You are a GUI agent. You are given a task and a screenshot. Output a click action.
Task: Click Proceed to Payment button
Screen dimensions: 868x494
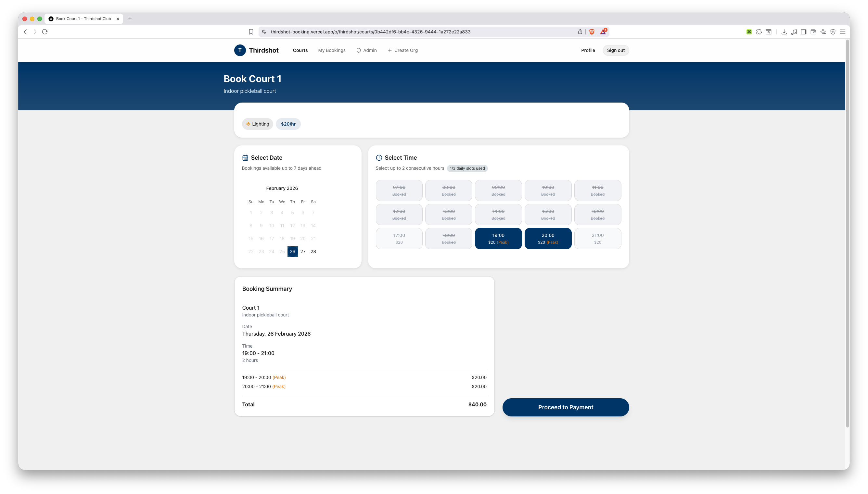click(x=565, y=407)
